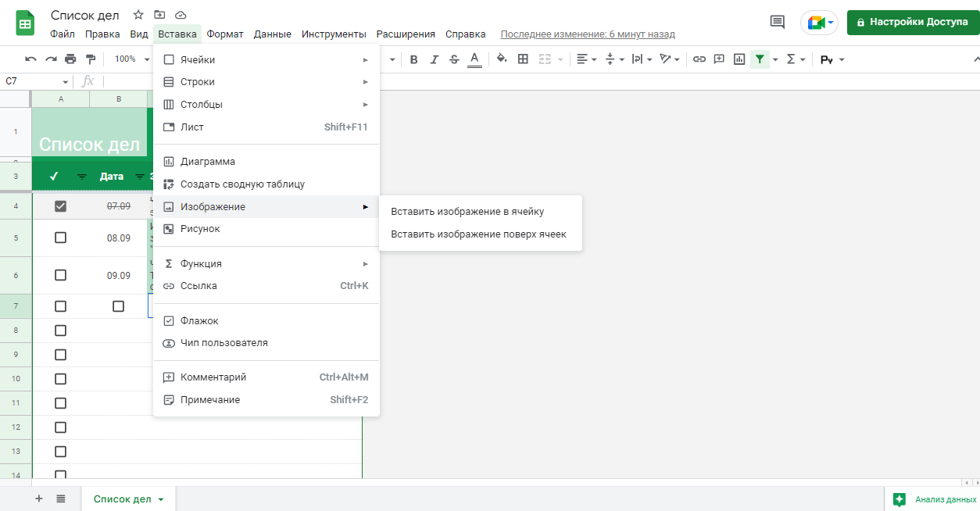The width and height of the screenshot is (980, 511).
Task: Select Флажок from the insert menu
Action: (x=199, y=321)
